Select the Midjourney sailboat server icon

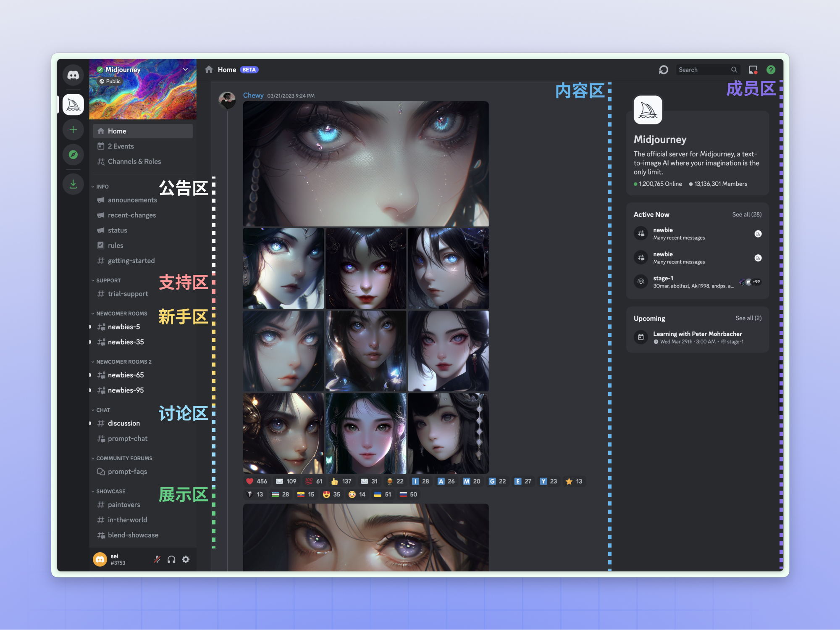click(73, 105)
